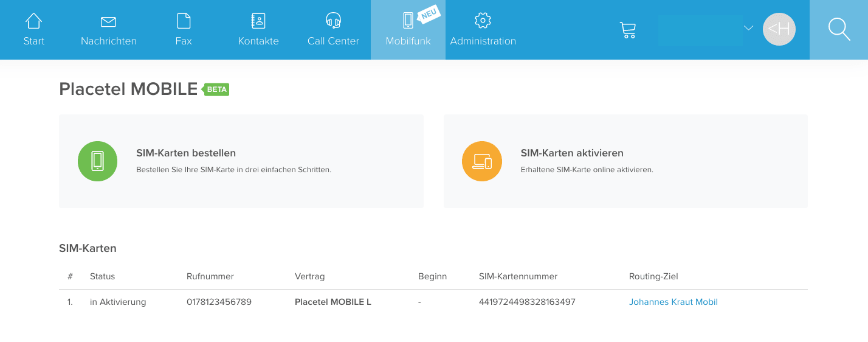Click the SIM-Karten section heading
This screenshot has height=342, width=868.
click(88, 248)
